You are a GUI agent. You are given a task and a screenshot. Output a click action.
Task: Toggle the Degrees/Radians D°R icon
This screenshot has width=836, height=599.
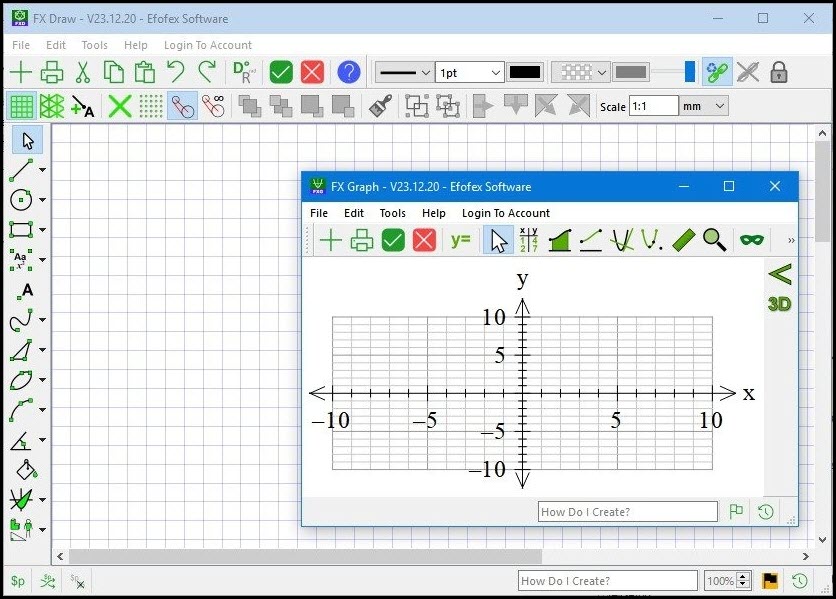point(244,72)
